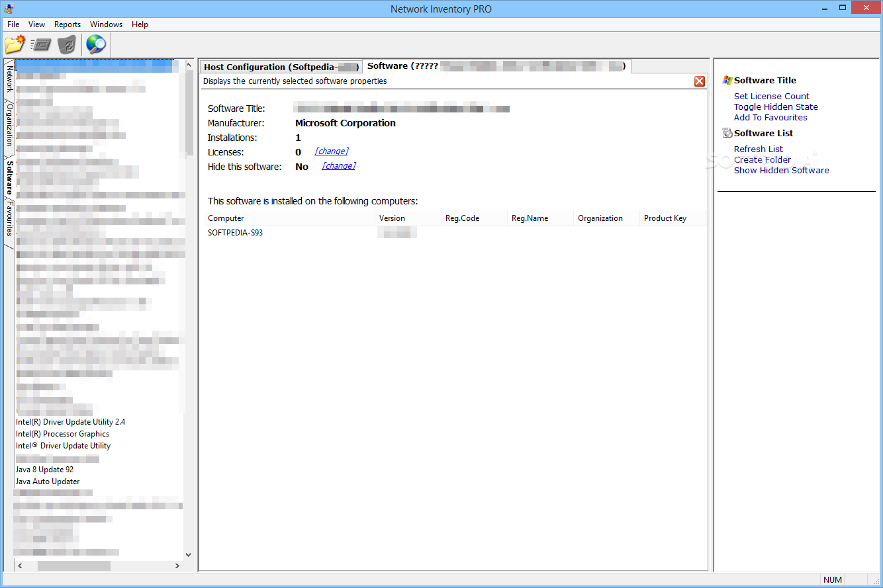Click Refresh List link
This screenshot has height=588, width=883.
pyautogui.click(x=759, y=149)
